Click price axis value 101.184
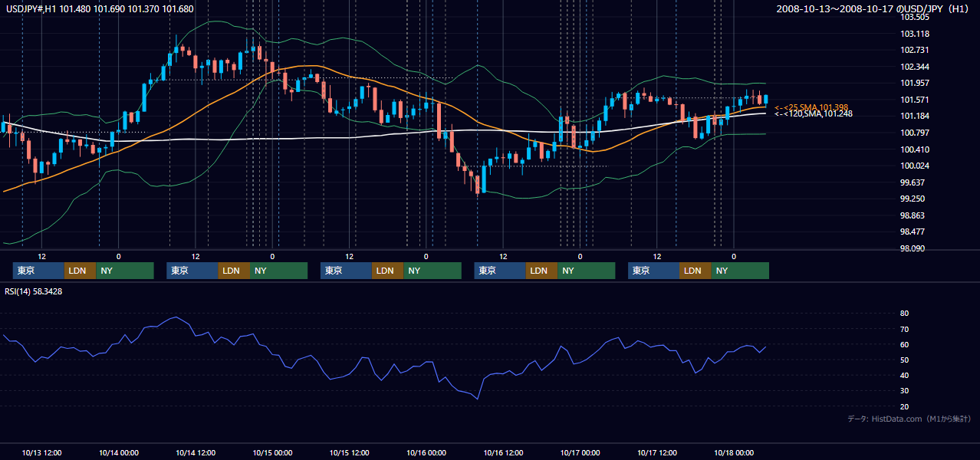This screenshot has height=460, width=980. click(915, 117)
